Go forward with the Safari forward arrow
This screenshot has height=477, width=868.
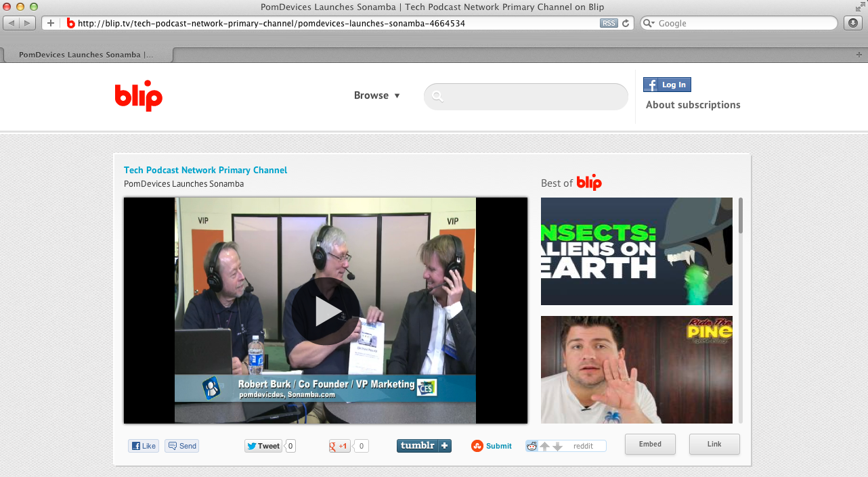pos(28,23)
